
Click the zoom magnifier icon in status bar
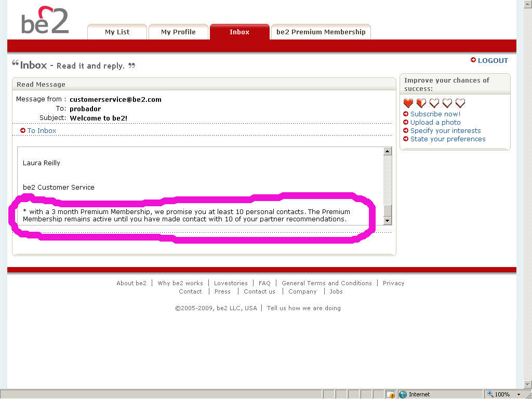coord(490,394)
